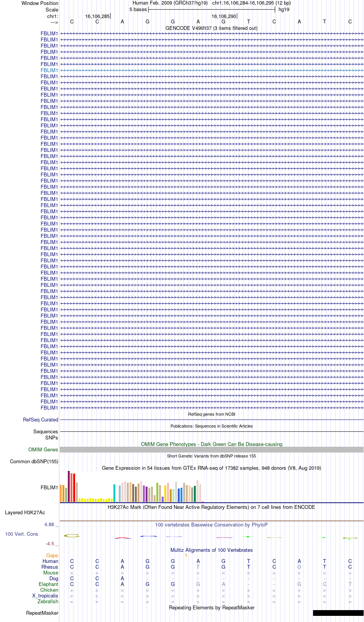Click the Mouse species label
Viewport: 364px width, 622px height.
click(51, 573)
